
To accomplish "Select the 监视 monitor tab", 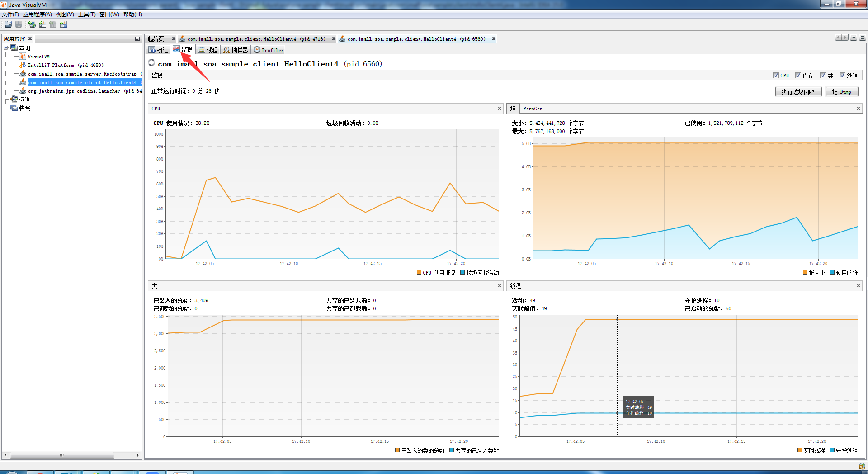I will [183, 50].
